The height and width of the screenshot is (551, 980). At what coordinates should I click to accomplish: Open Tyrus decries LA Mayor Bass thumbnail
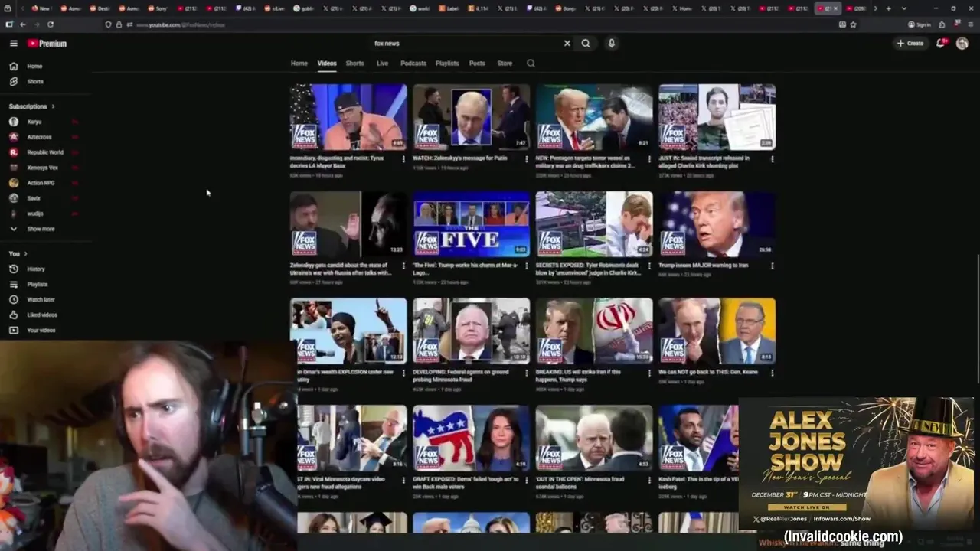pyautogui.click(x=348, y=116)
